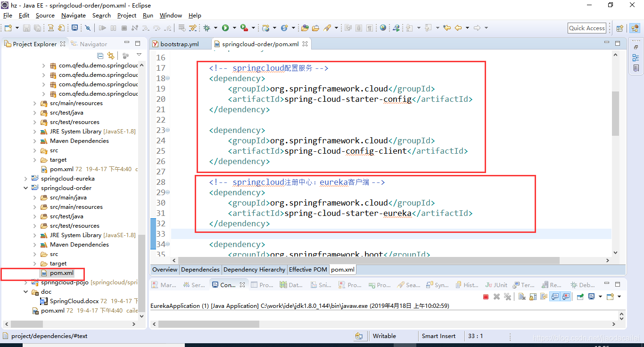Click the Run Last Tool icon
The height and width of the screenshot is (347, 644).
(244, 28)
